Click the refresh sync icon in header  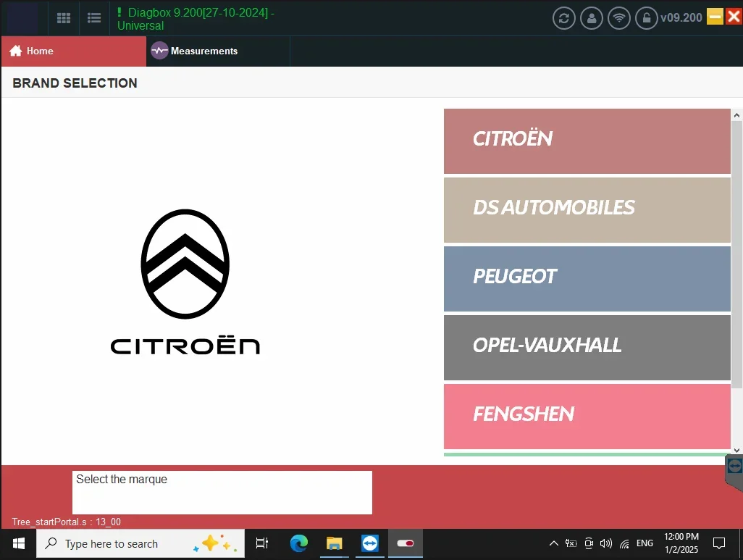[563, 19]
